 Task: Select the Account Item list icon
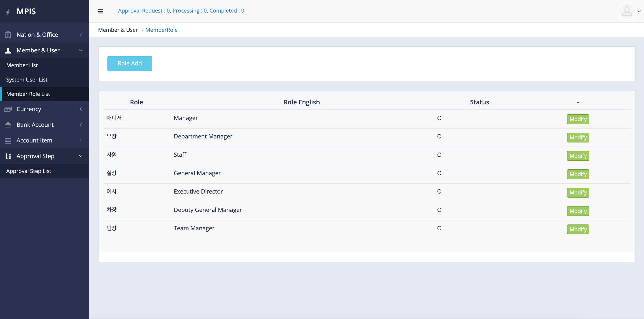point(8,140)
